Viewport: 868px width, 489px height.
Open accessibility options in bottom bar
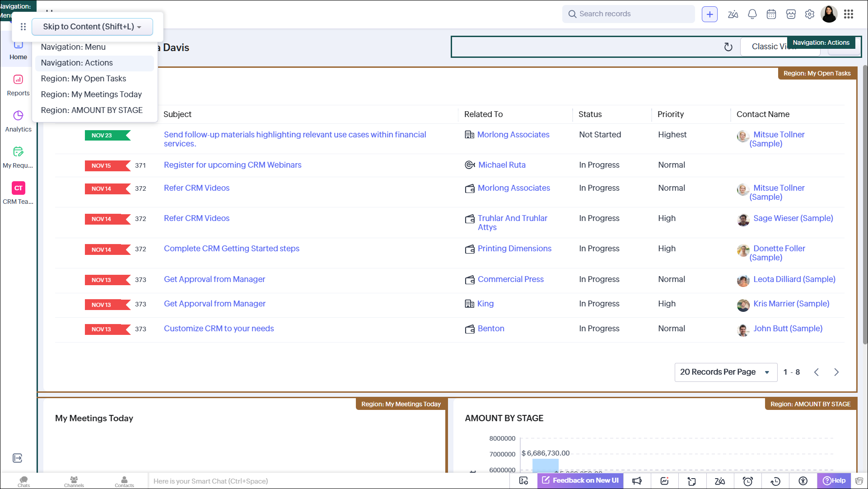click(x=803, y=481)
